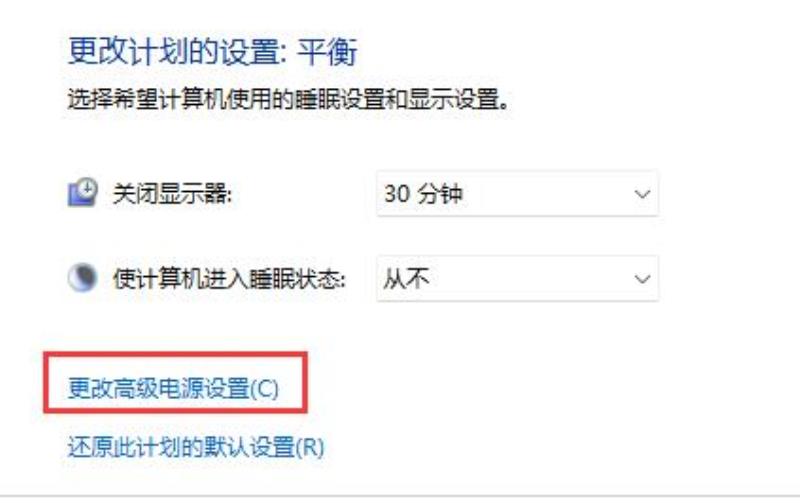Click the moon icon for sleep setting
The height and width of the screenshot is (503, 800).
pos(82,278)
